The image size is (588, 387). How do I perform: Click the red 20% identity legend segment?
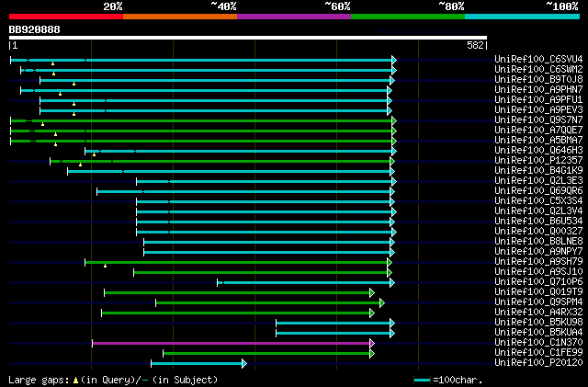(x=66, y=17)
